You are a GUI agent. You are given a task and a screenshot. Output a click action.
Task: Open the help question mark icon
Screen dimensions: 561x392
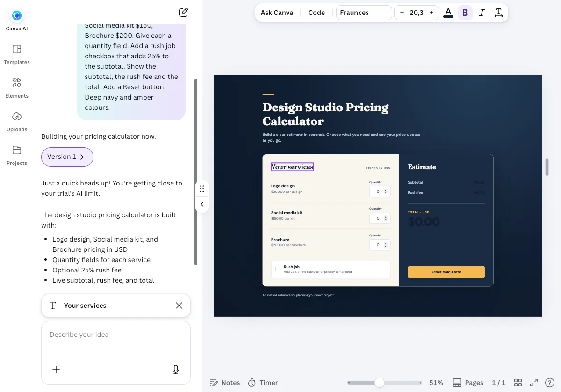coord(550,383)
